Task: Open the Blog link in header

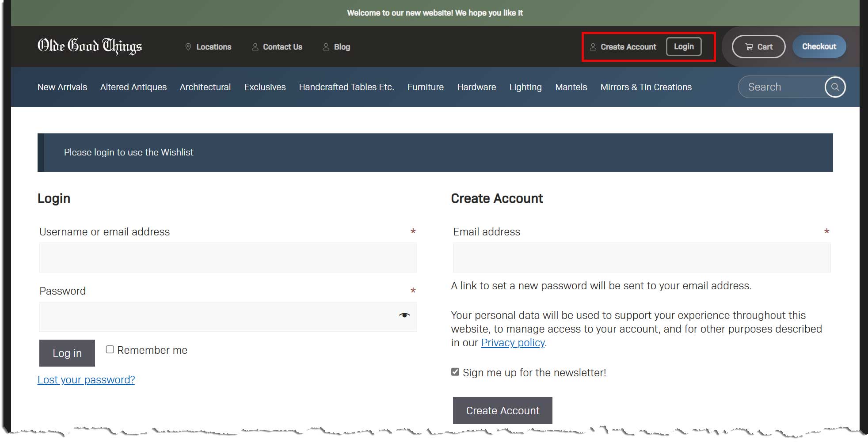Action: [336, 47]
